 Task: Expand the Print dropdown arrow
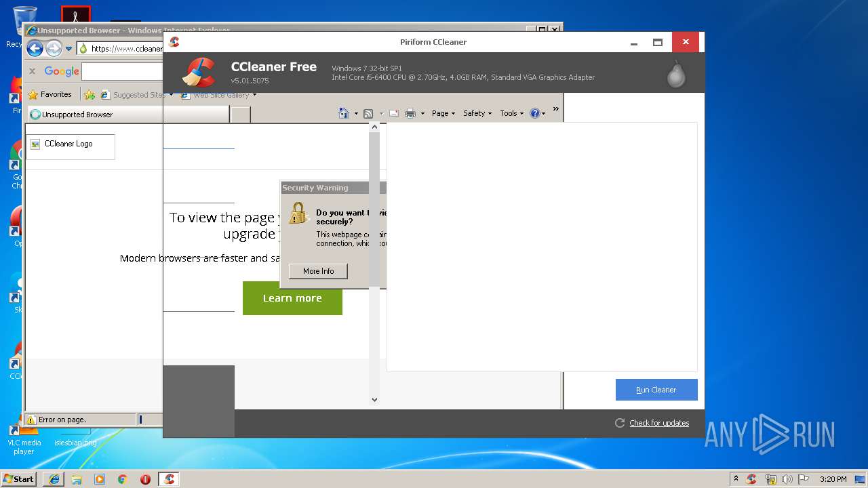click(x=422, y=114)
